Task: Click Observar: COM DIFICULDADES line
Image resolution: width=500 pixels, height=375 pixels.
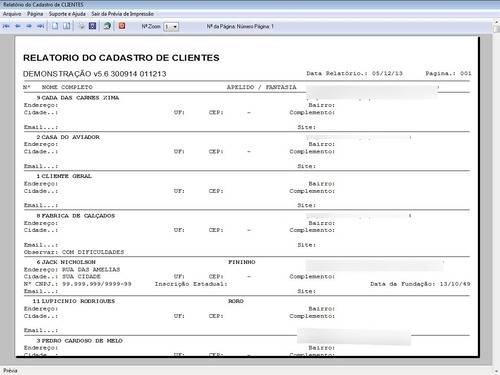Action: click(74, 252)
